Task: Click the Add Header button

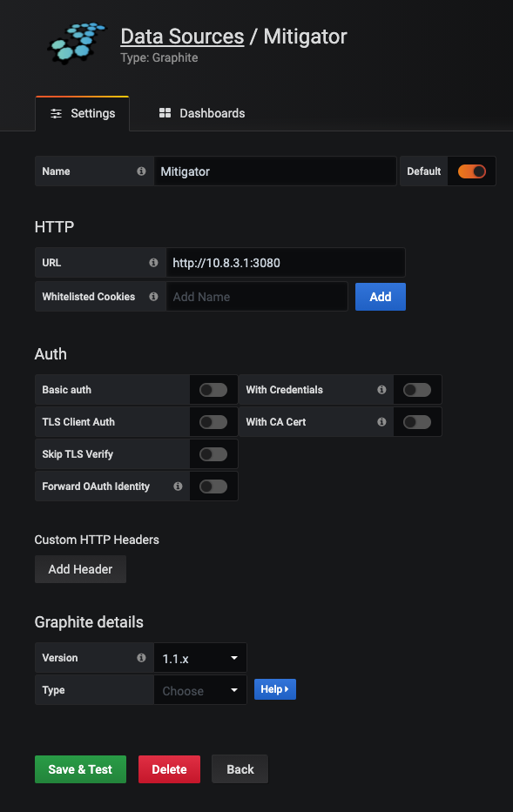Action: click(80, 569)
